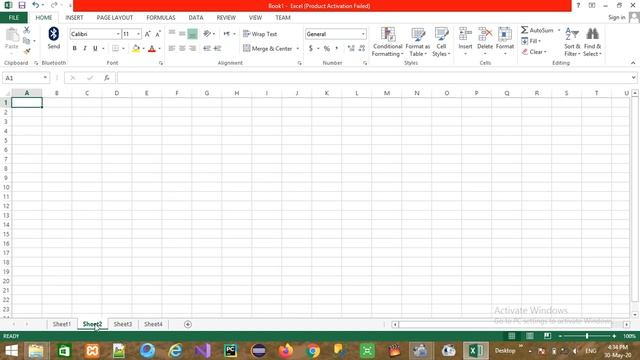Open the Sort & Filter menu
Image resolution: width=640 pixels, height=360 pixels.
pyautogui.click(x=572, y=42)
